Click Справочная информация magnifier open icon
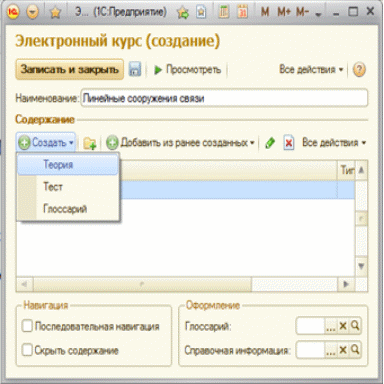 click(x=355, y=350)
